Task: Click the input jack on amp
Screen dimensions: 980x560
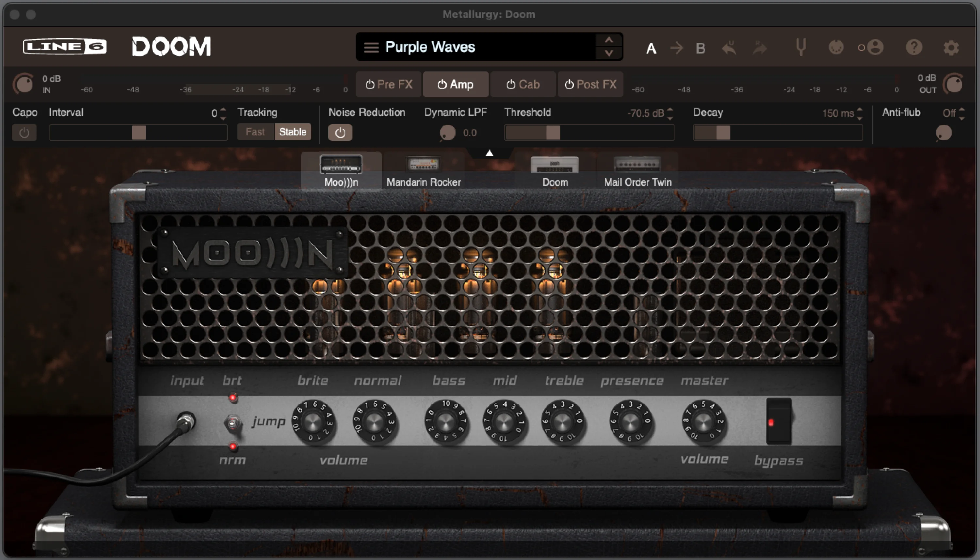Action: point(187,422)
